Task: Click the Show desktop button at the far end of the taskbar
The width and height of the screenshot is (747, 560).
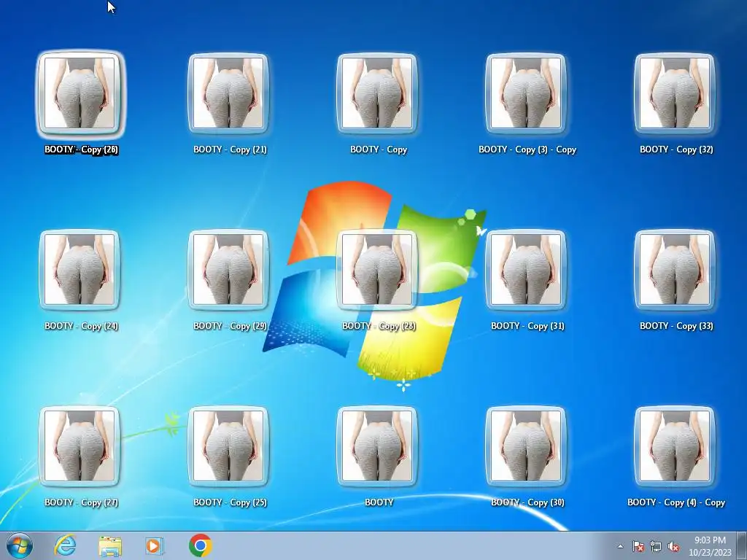Action: 742,545
